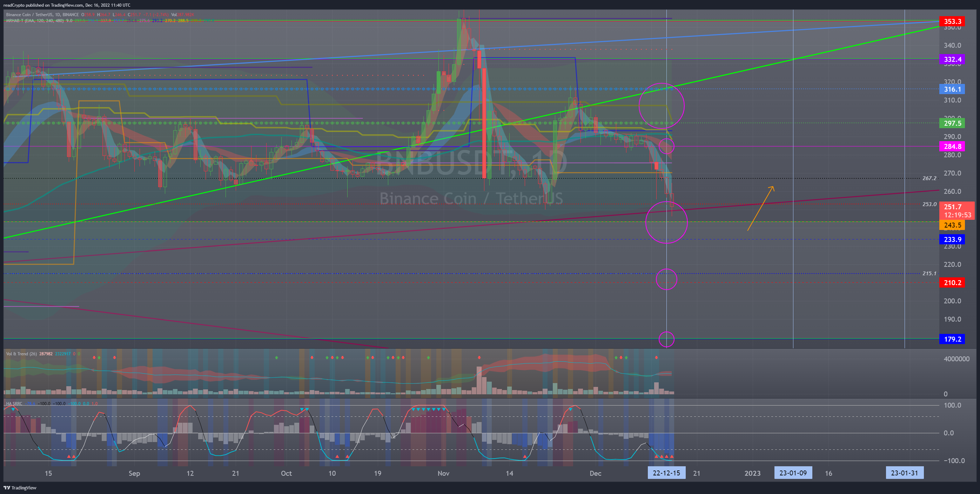Click the current price label 251.7
Image resolution: width=980 pixels, height=494 pixels.
(x=952, y=207)
